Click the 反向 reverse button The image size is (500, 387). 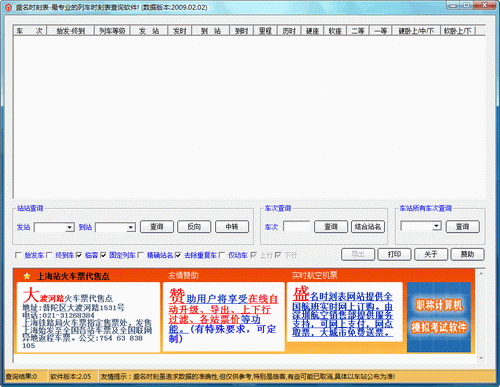pyautogui.click(x=194, y=227)
